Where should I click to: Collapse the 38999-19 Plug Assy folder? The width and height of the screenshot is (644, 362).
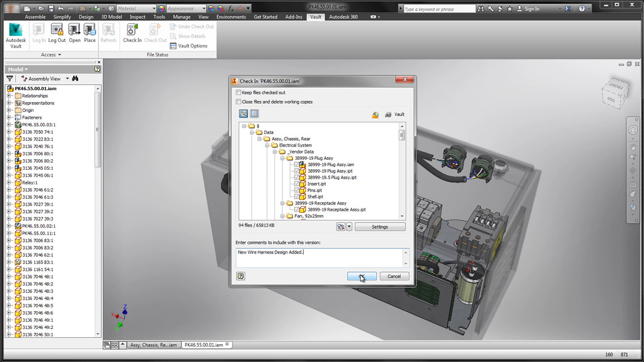282,158
